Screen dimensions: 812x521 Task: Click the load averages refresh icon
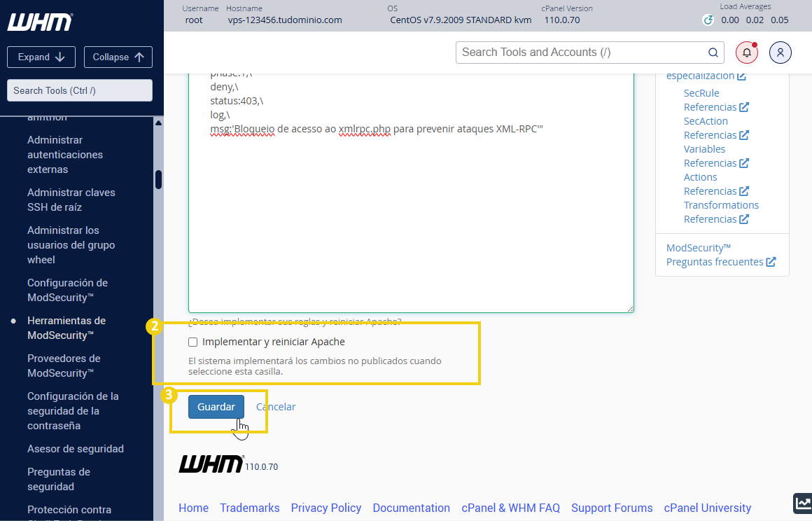coord(708,20)
